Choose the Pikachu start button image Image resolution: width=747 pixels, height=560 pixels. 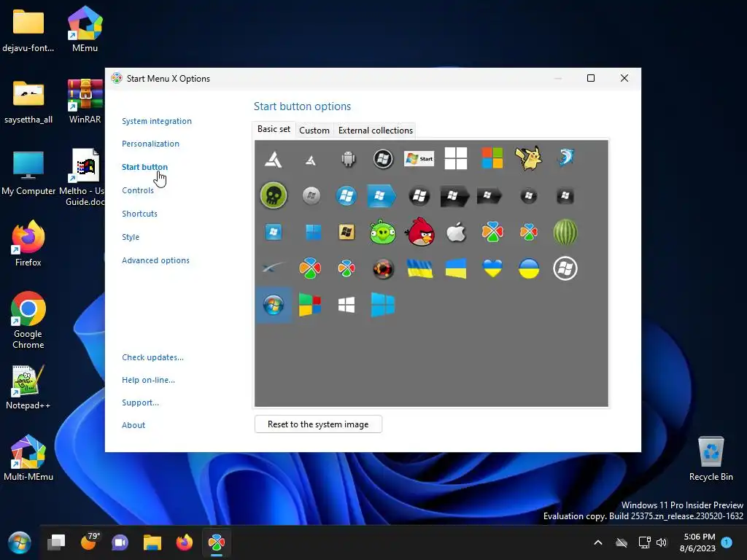click(528, 158)
